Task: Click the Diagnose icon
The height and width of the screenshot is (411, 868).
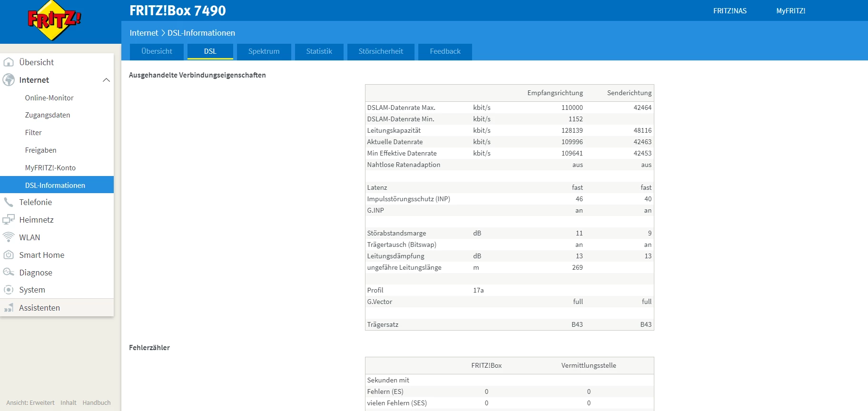Action: (x=9, y=272)
